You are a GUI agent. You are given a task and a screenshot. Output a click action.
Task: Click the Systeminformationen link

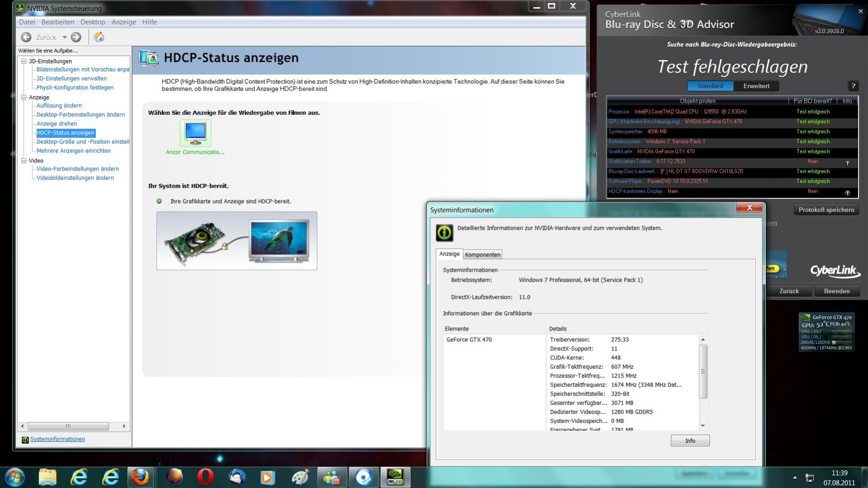coord(57,439)
